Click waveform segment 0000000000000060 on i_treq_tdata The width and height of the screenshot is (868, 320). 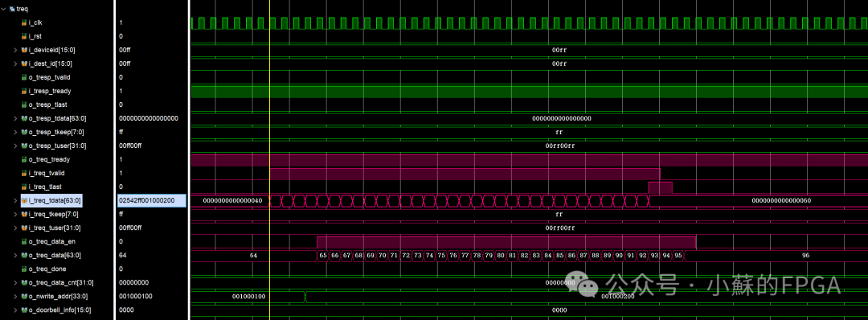point(781,200)
